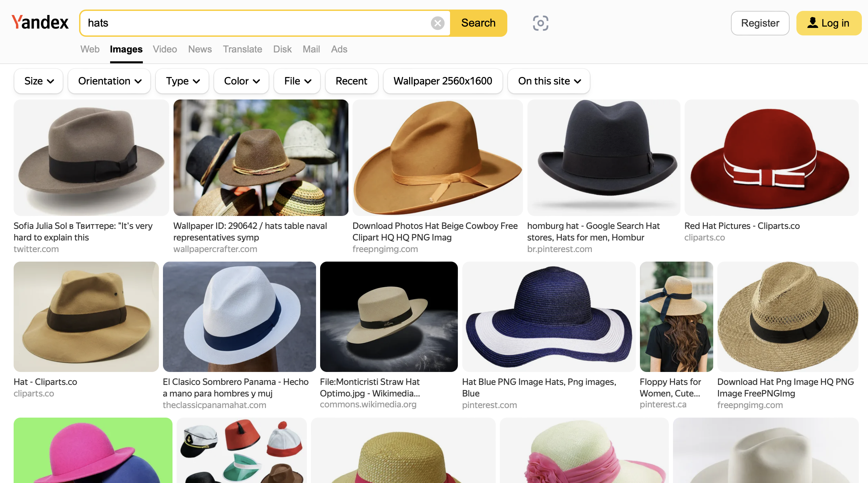
Task: Expand the Orientation filter dropdown
Action: coord(109,81)
